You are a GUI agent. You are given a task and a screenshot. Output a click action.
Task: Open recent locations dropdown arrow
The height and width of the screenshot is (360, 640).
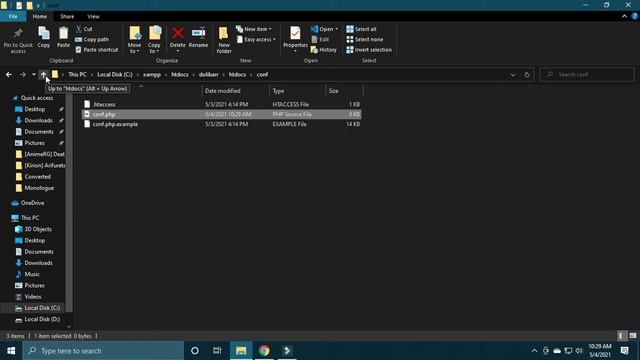tap(33, 75)
